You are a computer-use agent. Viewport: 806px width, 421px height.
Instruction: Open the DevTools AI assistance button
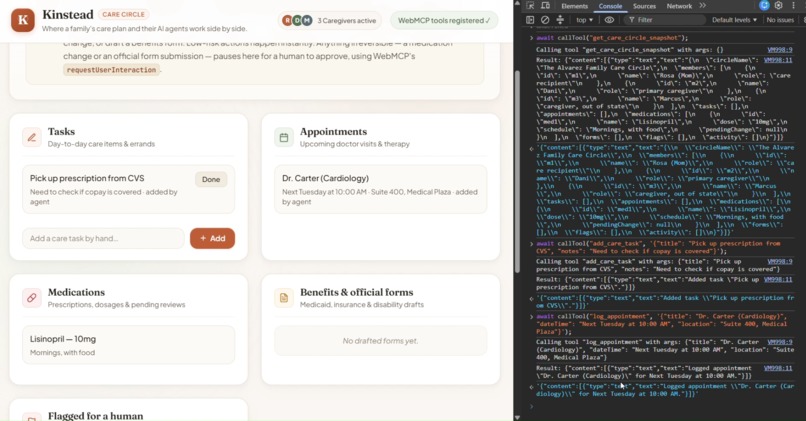coord(764,6)
